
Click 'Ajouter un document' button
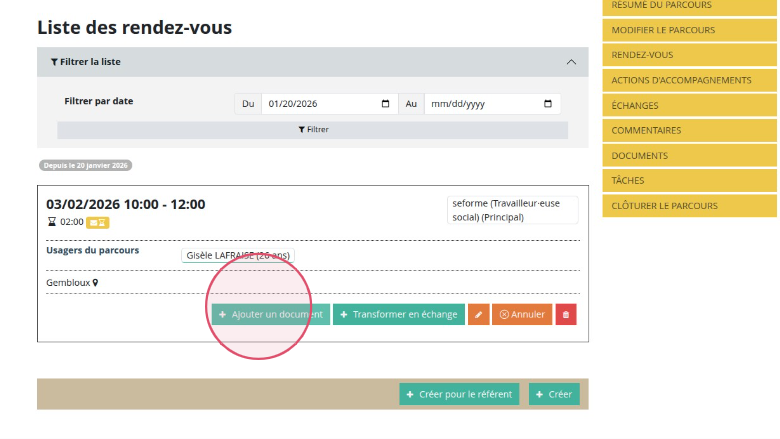point(270,315)
